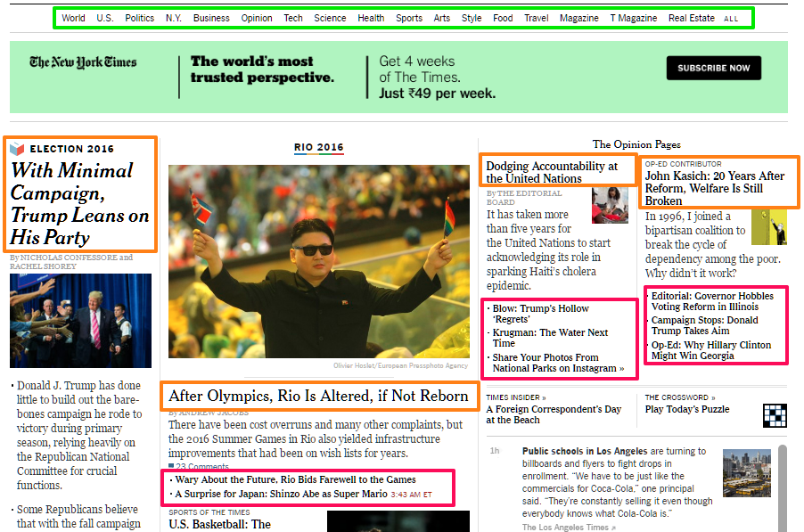Open the 23 Comments link

(199, 466)
